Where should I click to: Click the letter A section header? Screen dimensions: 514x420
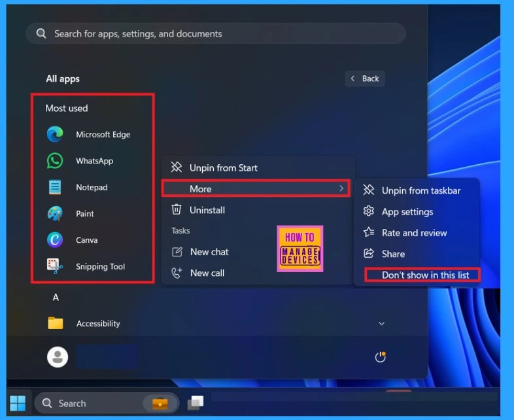click(56, 298)
